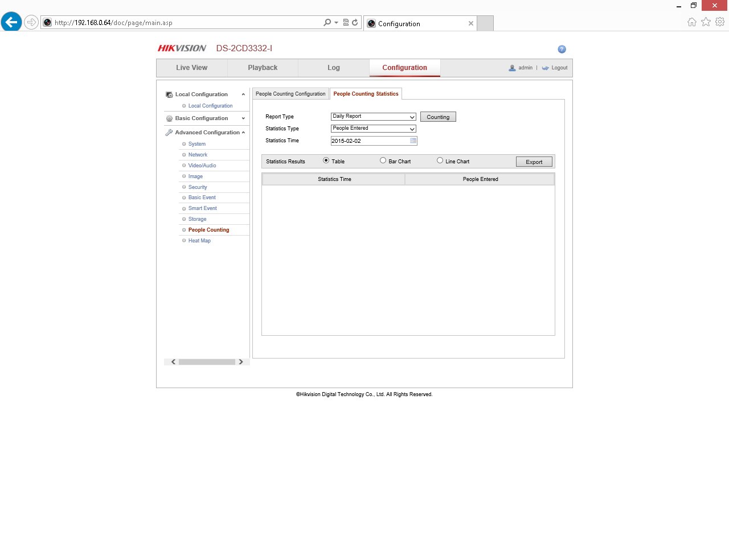
Task: Click the admin user icon
Action: (x=512, y=68)
